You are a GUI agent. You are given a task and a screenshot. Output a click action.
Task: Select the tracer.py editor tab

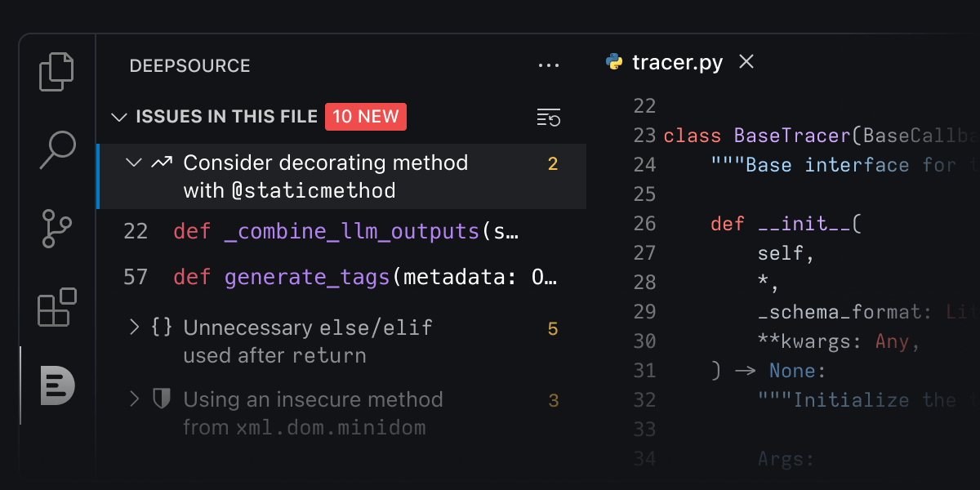[677, 61]
